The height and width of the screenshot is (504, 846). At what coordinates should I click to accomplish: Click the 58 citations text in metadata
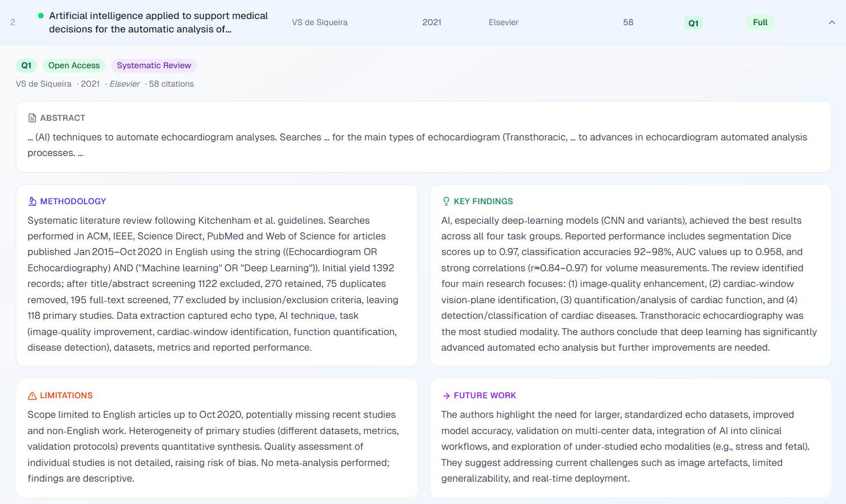[171, 84]
